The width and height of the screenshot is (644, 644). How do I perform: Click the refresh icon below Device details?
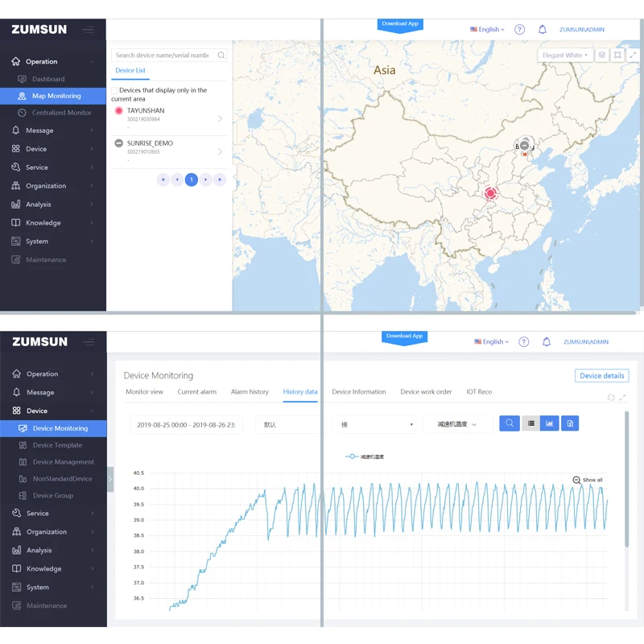pos(611,398)
